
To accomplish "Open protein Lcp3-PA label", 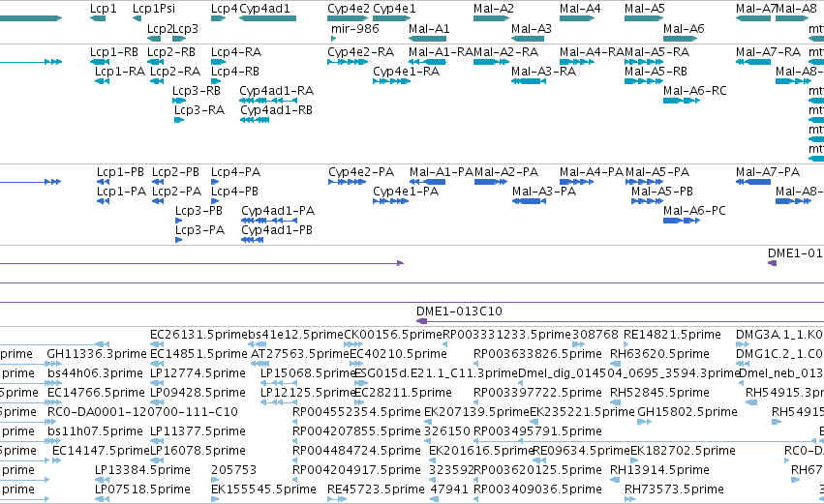I will 199,230.
